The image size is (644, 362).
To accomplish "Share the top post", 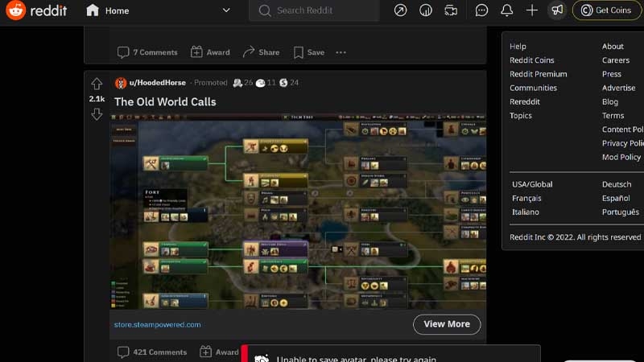I will [261, 52].
